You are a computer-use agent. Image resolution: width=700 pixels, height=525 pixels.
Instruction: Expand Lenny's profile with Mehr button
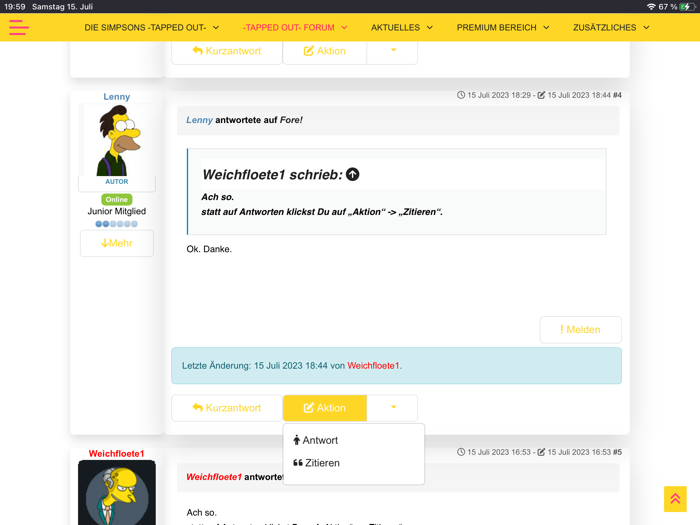click(x=117, y=243)
